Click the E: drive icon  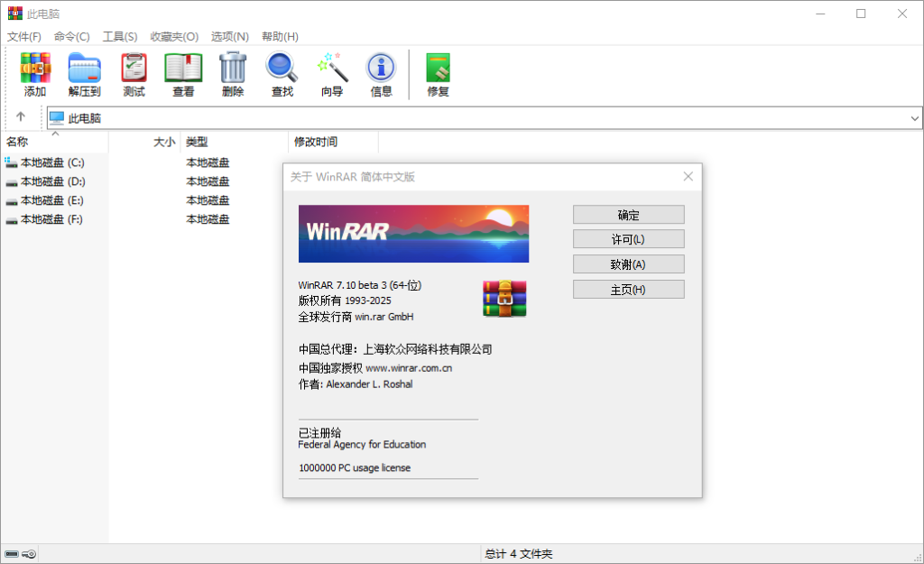[11, 201]
